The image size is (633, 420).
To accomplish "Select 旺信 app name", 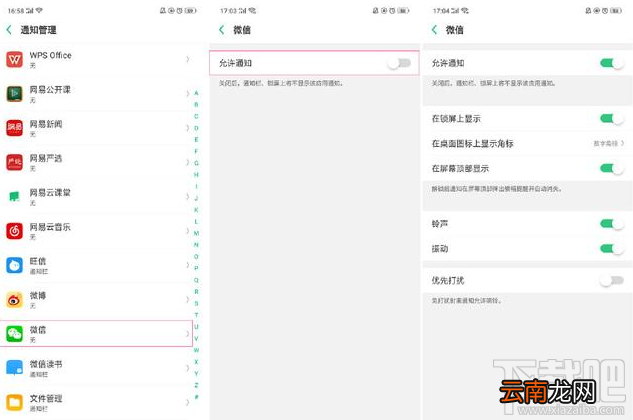I will [38, 261].
